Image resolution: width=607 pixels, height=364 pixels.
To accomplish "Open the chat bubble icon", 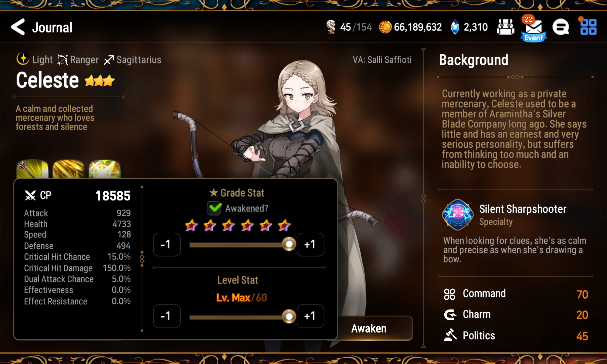I will [561, 27].
